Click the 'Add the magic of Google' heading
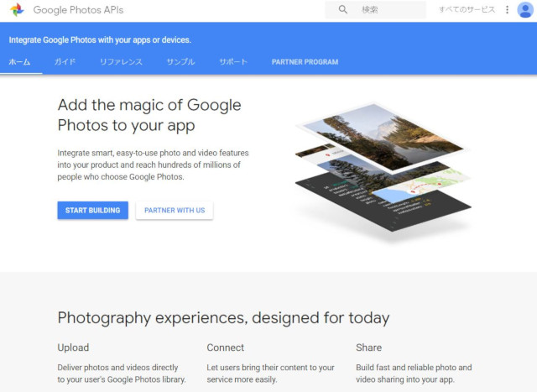This screenshot has height=392, width=537. [x=149, y=115]
